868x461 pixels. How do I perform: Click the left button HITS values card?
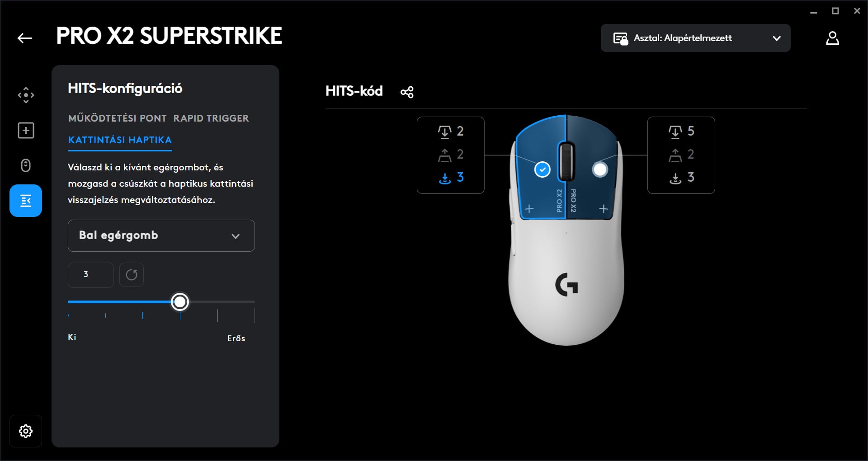click(450, 155)
